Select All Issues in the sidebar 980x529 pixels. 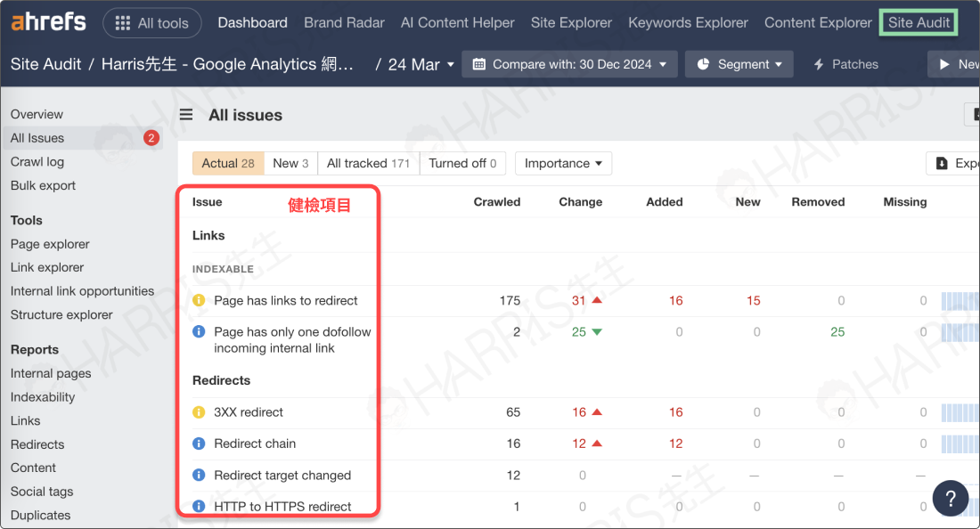[x=82, y=138]
